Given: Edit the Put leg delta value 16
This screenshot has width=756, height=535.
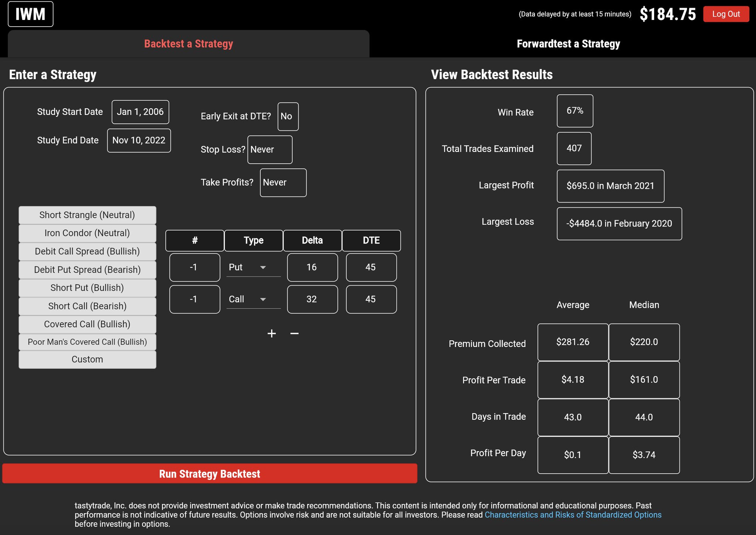Looking at the screenshot, I should [312, 267].
